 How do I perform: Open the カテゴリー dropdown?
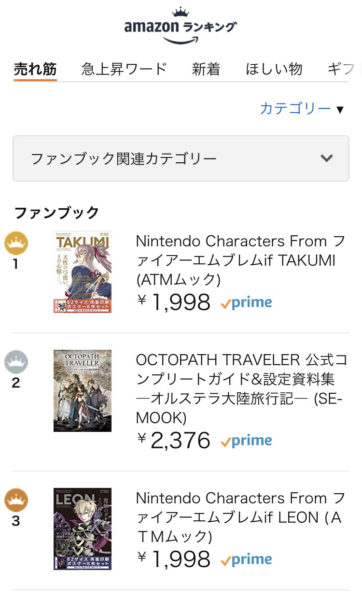(302, 109)
